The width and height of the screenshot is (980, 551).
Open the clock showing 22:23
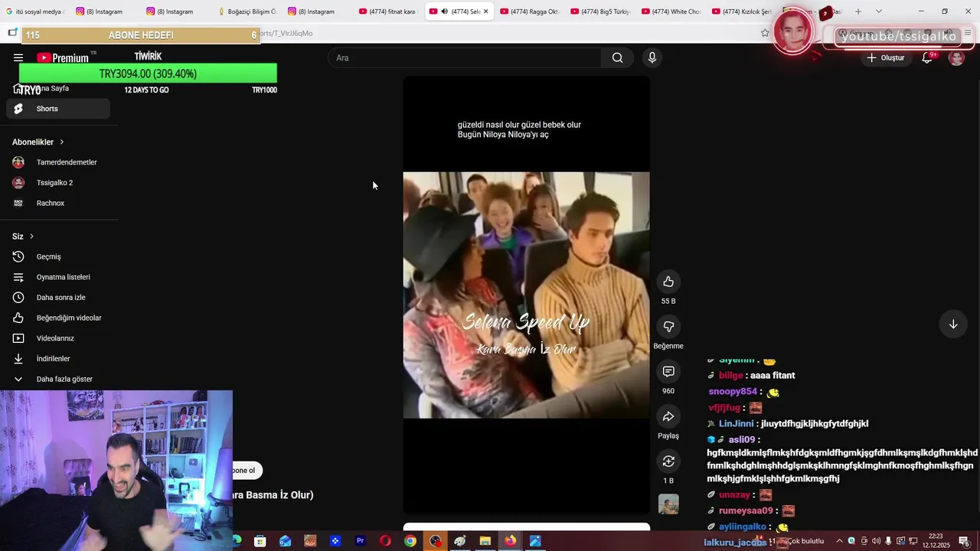point(936,541)
